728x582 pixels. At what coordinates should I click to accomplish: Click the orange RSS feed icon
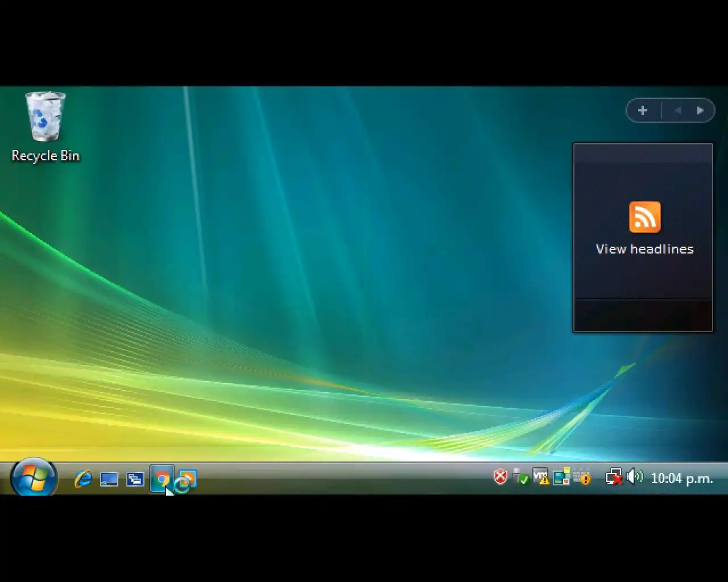click(x=644, y=217)
